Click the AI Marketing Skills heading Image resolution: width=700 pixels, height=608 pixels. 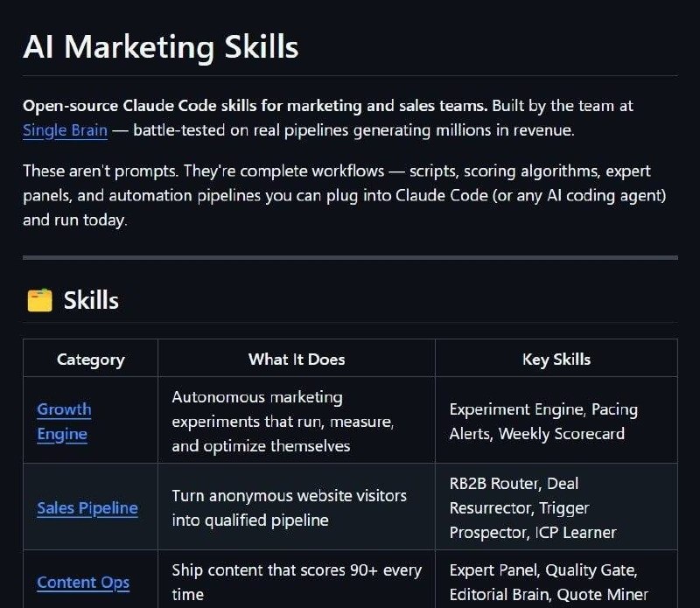(x=161, y=47)
